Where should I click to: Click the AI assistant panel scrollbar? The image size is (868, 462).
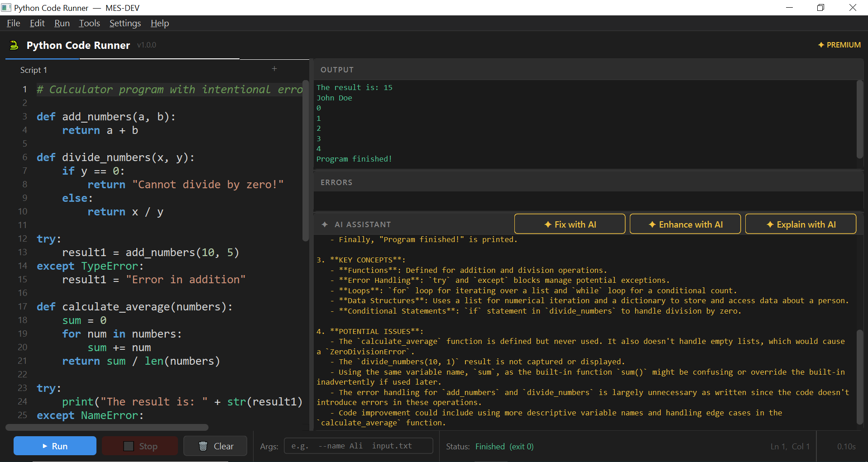(859, 377)
